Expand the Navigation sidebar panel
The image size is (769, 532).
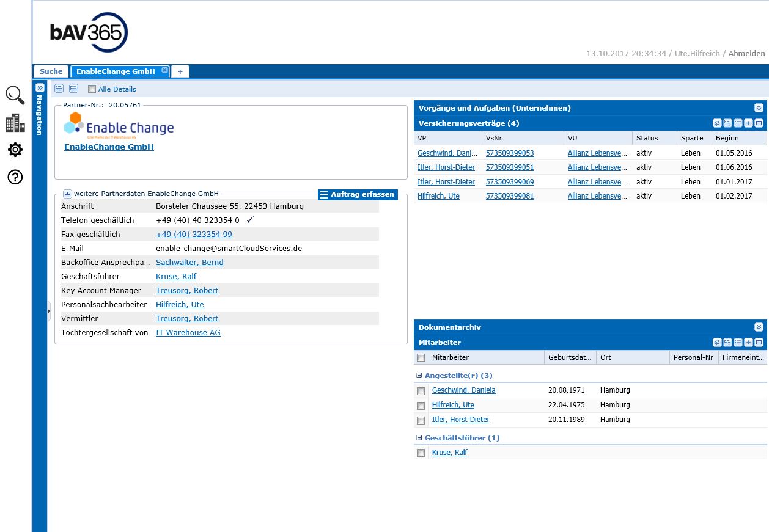point(40,88)
